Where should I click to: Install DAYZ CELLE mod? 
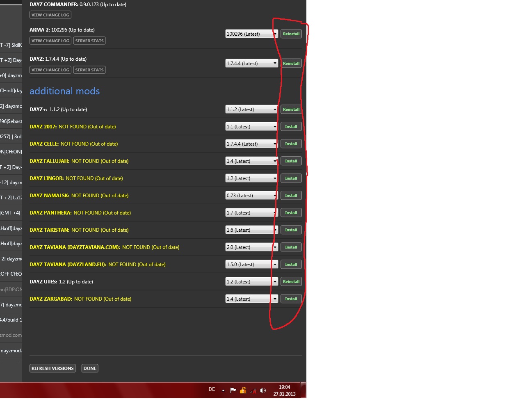[291, 144]
